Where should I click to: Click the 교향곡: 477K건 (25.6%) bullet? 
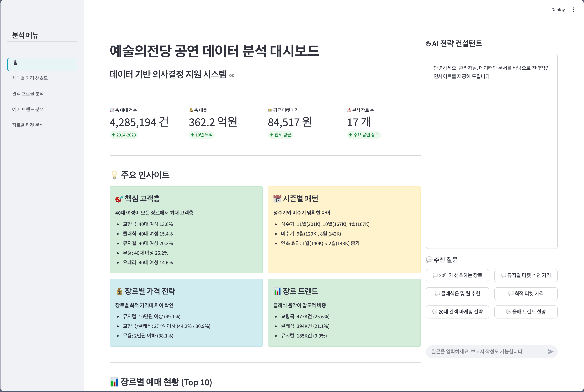coord(305,317)
